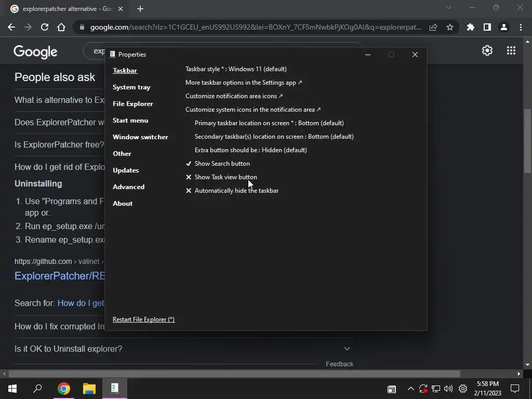Open Chrome from the taskbar
The width and height of the screenshot is (532, 399).
63,389
